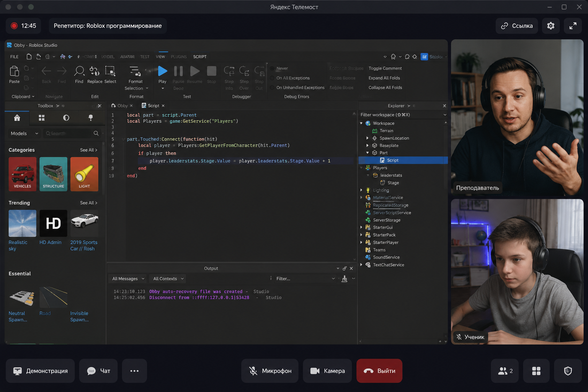Select On Unhandled Exceptions option
The image size is (588, 392).
click(x=297, y=88)
